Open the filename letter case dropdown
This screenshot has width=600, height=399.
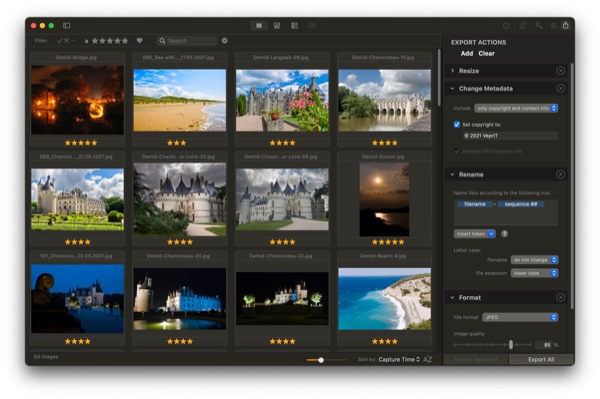point(535,260)
